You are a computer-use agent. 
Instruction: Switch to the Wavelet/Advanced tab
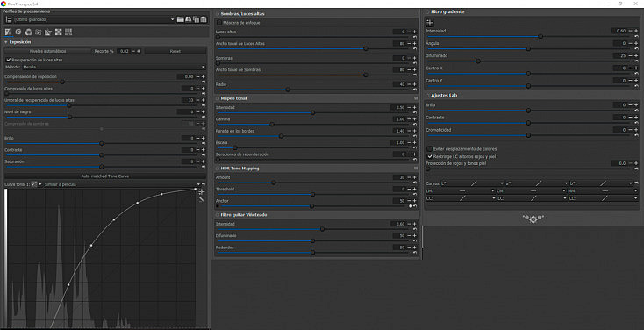39,32
